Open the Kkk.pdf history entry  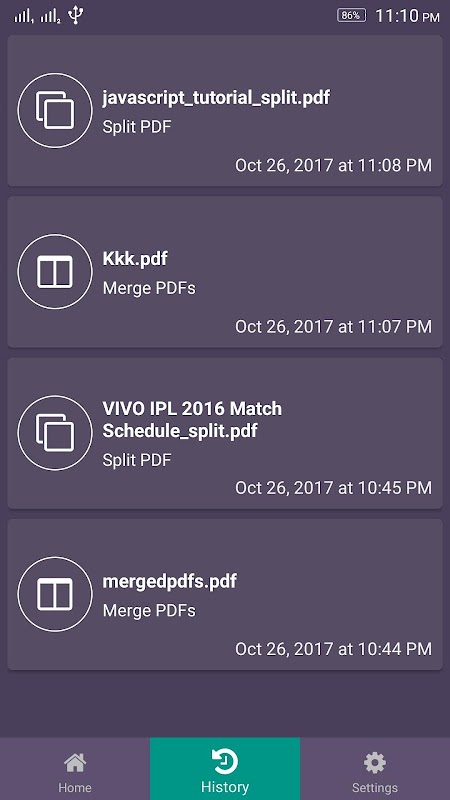tap(224, 272)
